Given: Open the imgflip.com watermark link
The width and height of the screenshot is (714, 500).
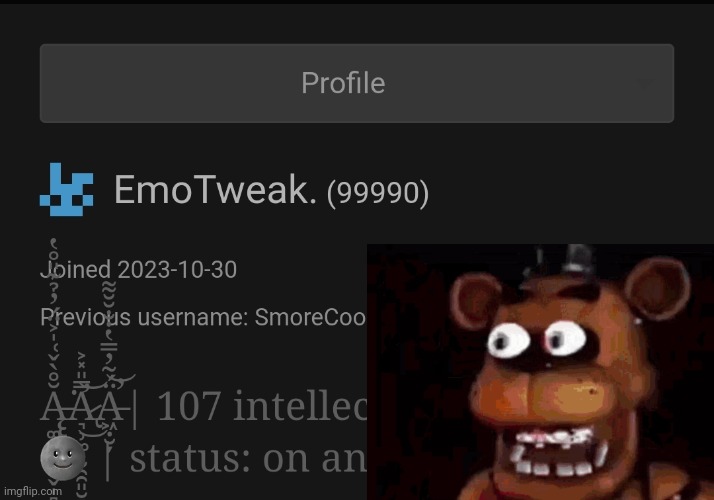Looking at the screenshot, I should click(33, 491).
